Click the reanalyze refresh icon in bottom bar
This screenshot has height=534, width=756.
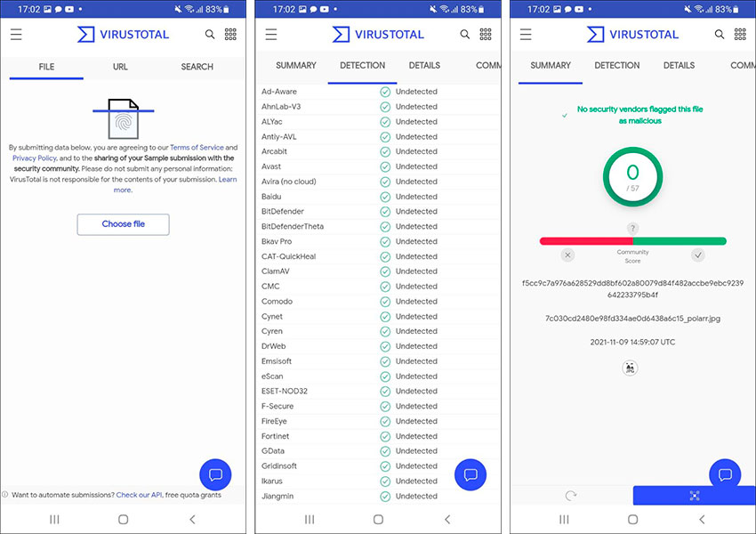[x=569, y=496]
